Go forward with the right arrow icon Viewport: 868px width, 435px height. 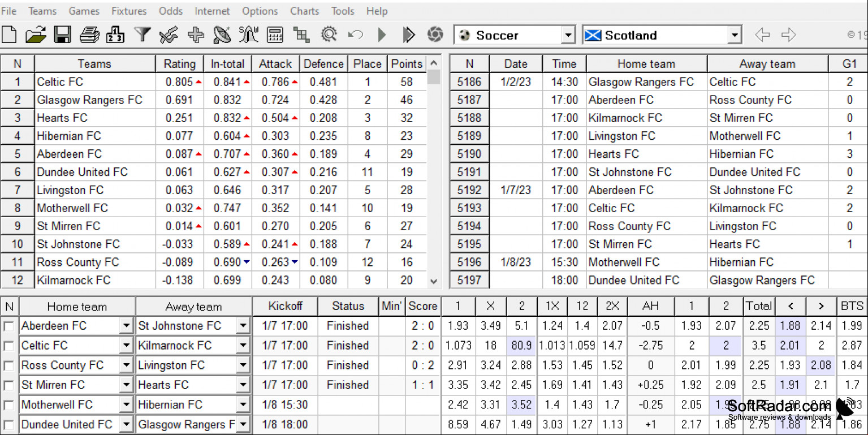point(789,35)
